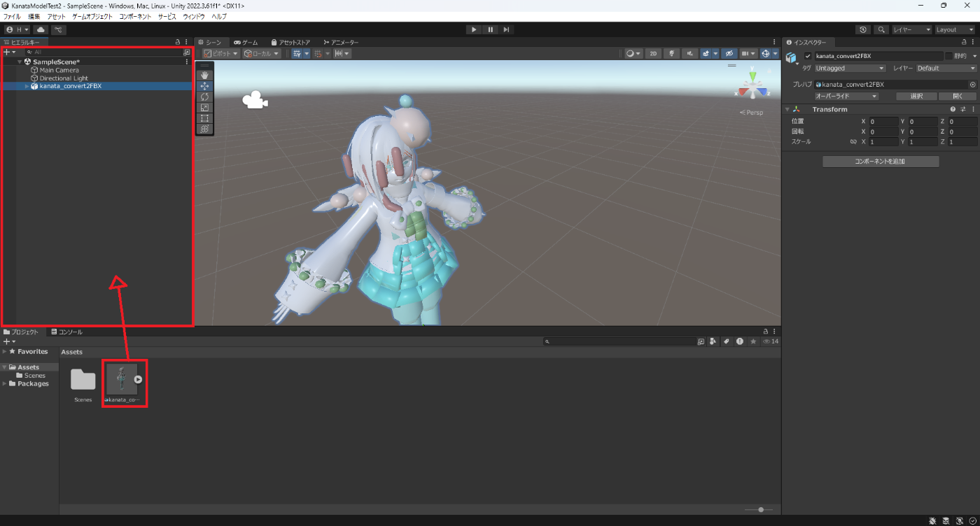980x526 pixels.
Task: Toggle hidden objects visibility in scene
Action: point(729,53)
